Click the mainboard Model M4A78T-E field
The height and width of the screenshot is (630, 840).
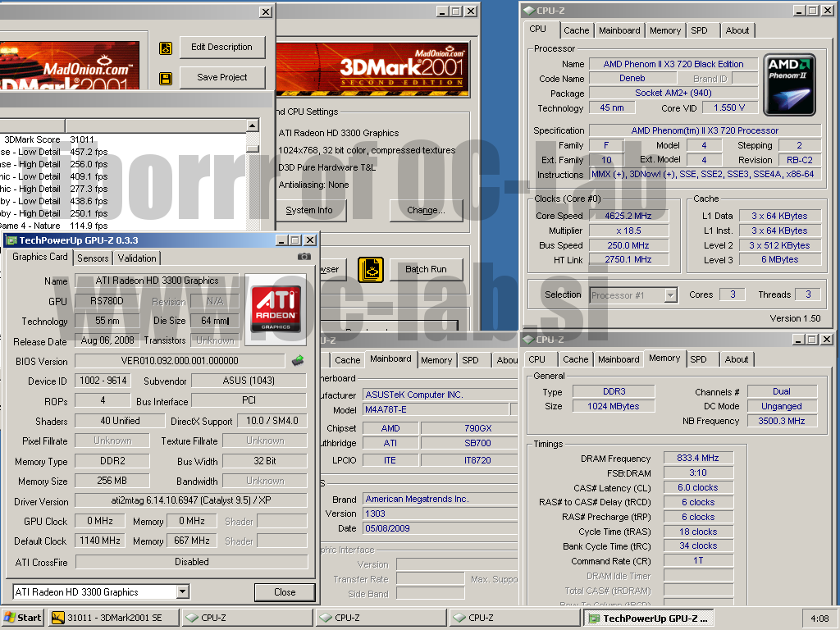[x=436, y=410]
